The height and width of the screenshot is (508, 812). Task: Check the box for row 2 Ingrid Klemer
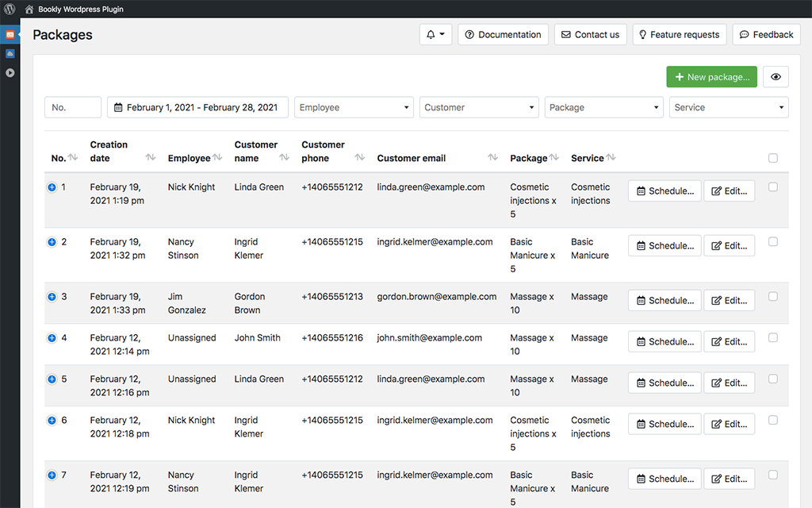click(x=773, y=241)
